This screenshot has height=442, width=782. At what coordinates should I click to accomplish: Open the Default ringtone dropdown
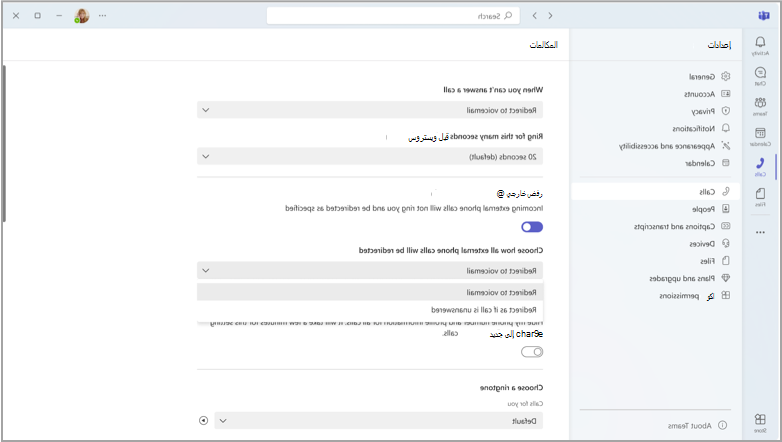(379, 421)
